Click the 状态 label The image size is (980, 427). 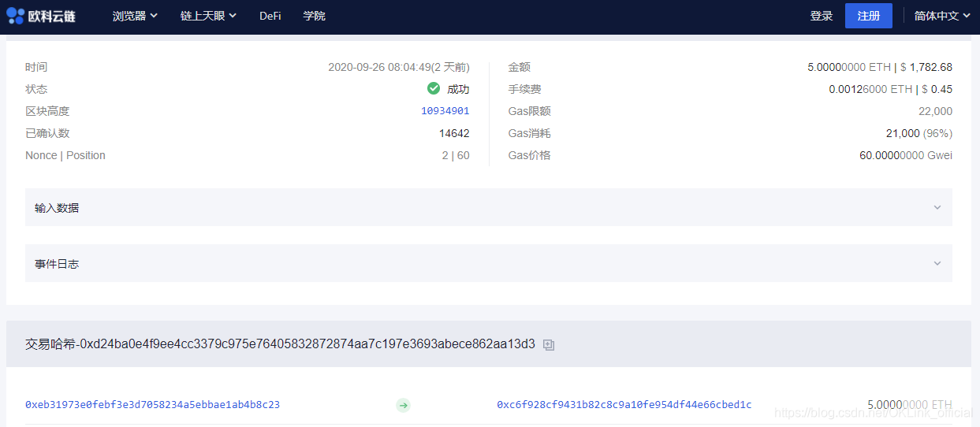click(36, 89)
